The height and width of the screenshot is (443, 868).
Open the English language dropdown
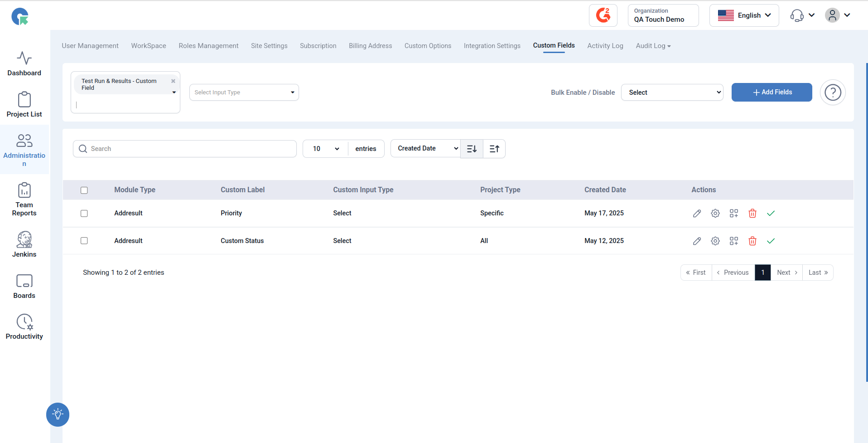[744, 15]
